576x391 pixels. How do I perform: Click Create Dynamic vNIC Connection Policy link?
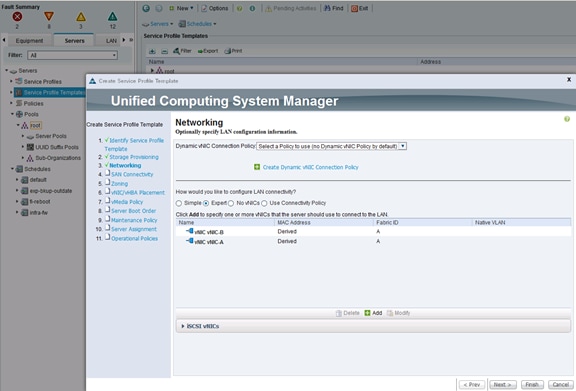pos(310,167)
